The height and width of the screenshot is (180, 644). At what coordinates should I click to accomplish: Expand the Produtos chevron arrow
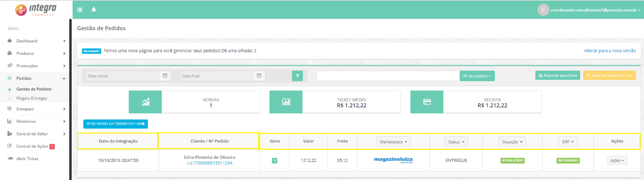click(x=64, y=53)
